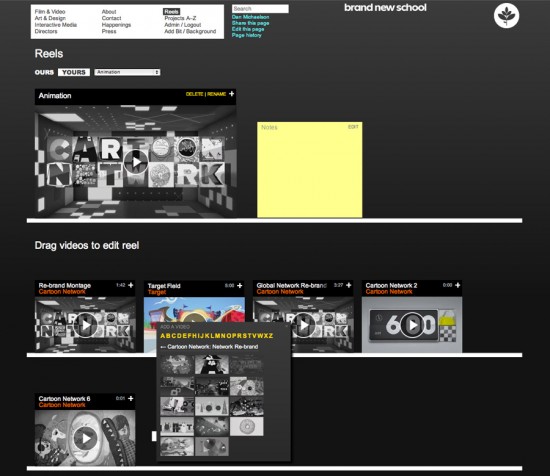This screenshot has width=550, height=476.
Task: Open Directors menu item
Action: pyautogui.click(x=46, y=31)
